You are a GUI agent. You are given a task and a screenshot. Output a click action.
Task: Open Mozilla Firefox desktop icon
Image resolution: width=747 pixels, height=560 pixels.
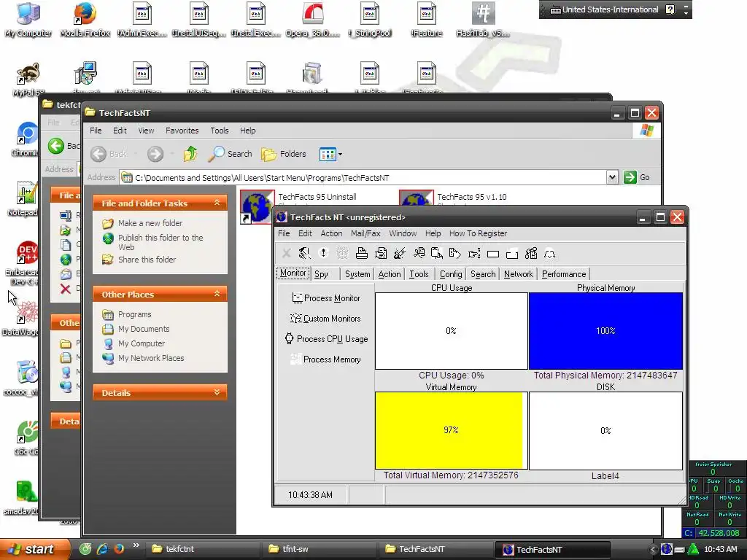click(x=85, y=20)
